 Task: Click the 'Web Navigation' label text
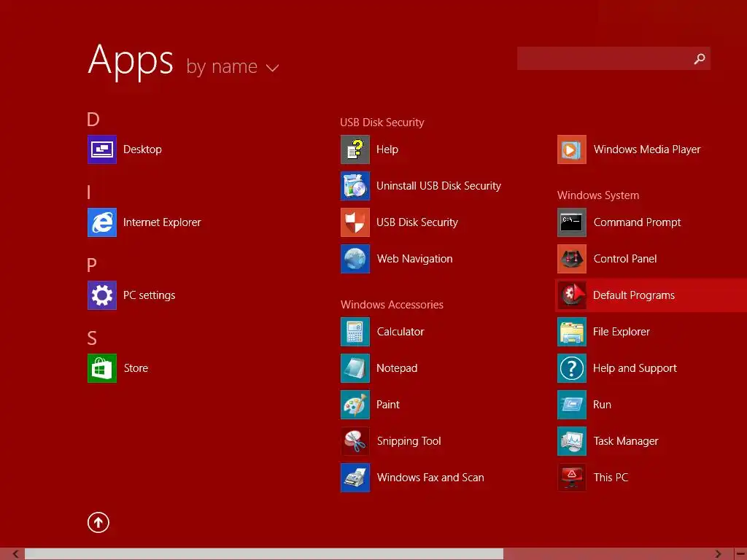pyautogui.click(x=414, y=259)
